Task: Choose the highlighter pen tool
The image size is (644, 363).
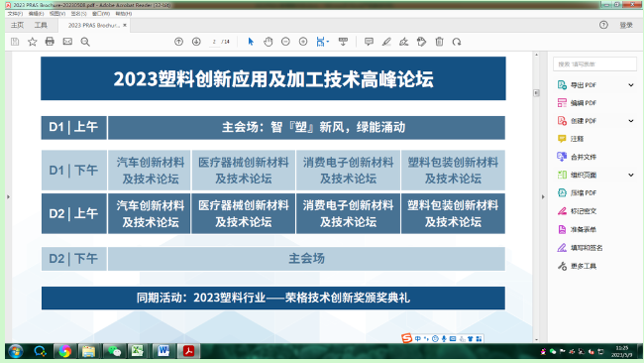Action: (x=386, y=42)
